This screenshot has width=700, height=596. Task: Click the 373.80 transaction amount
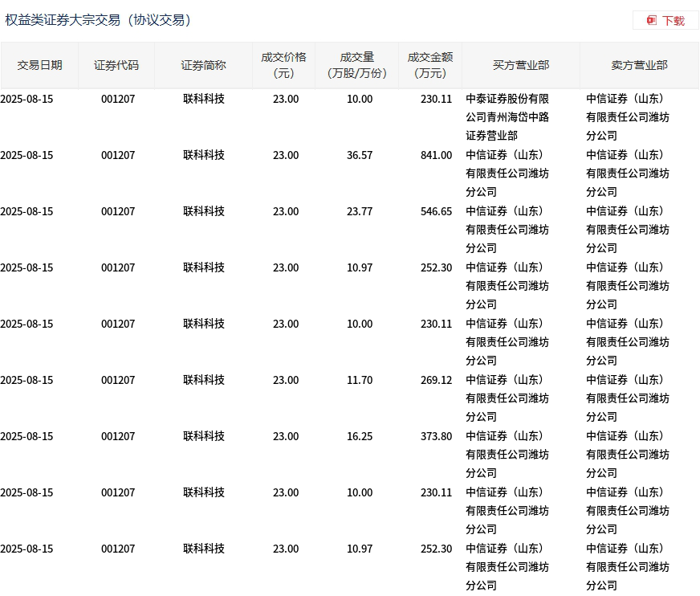(436, 436)
